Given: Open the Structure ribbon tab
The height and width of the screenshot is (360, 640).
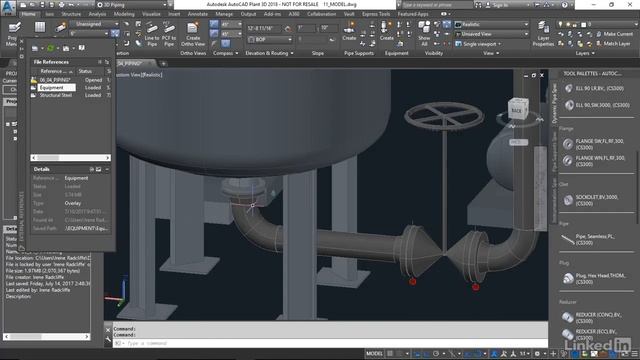Looking at the screenshot, I should 71,14.
